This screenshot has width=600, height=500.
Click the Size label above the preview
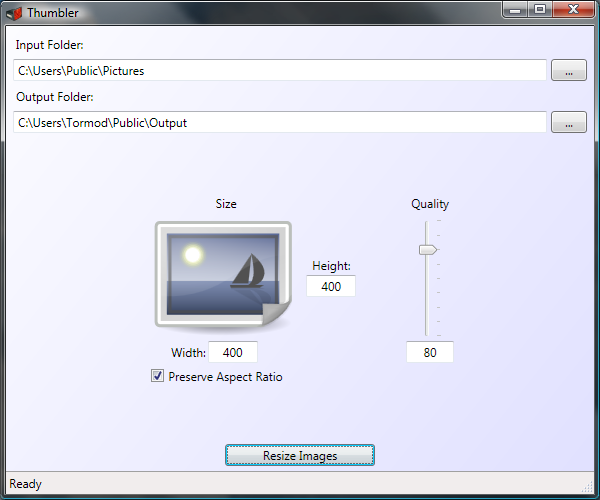[x=226, y=204]
